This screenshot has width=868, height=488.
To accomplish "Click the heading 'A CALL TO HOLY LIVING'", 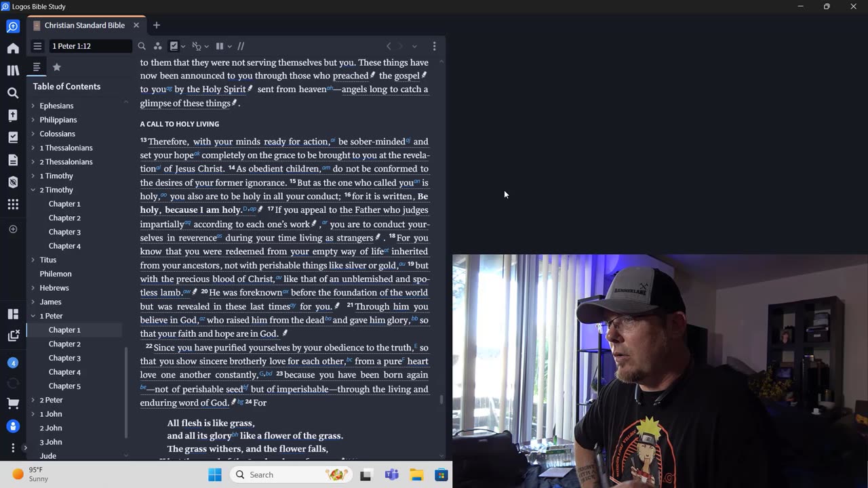I will tap(180, 124).
